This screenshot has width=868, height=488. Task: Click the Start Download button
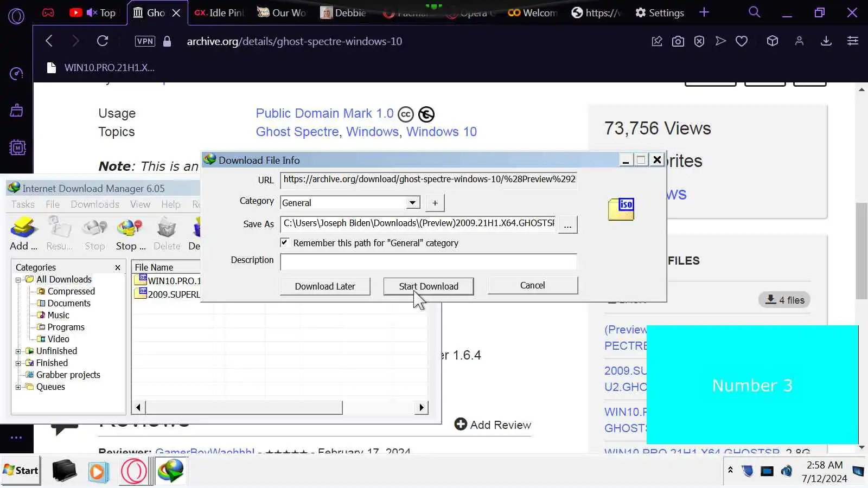coord(429,286)
